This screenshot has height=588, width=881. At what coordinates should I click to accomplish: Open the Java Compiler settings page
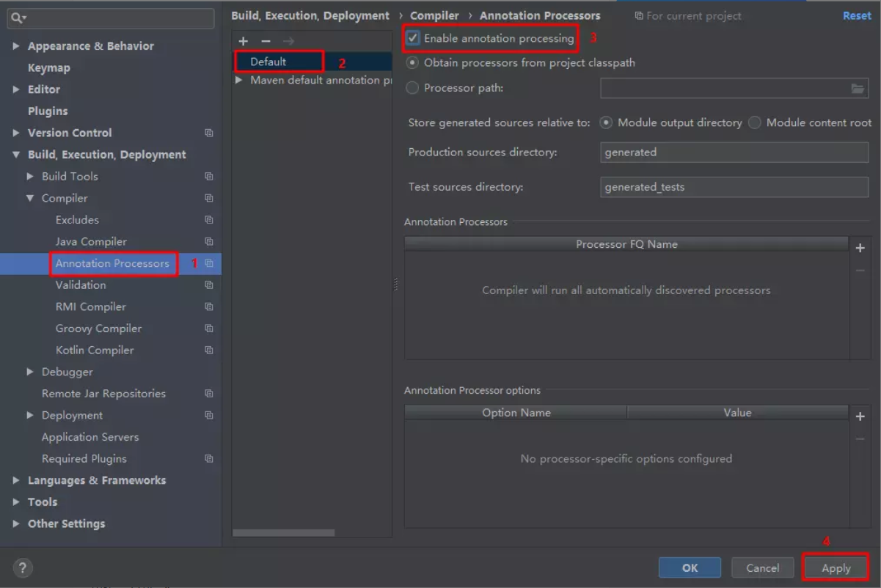pyautogui.click(x=91, y=241)
